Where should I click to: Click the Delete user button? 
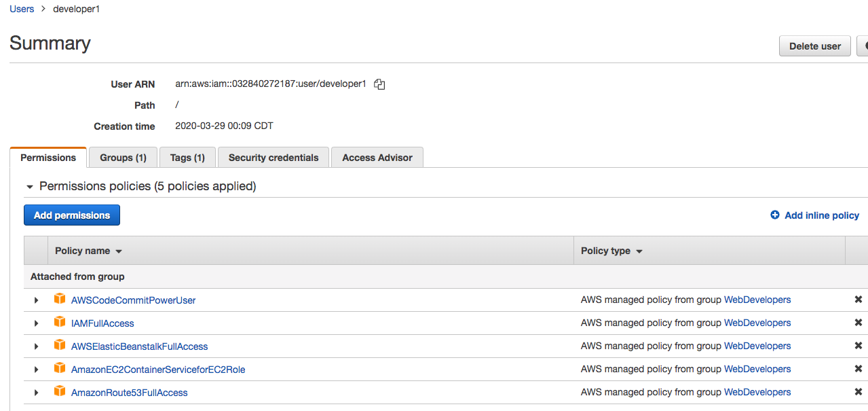pyautogui.click(x=814, y=46)
